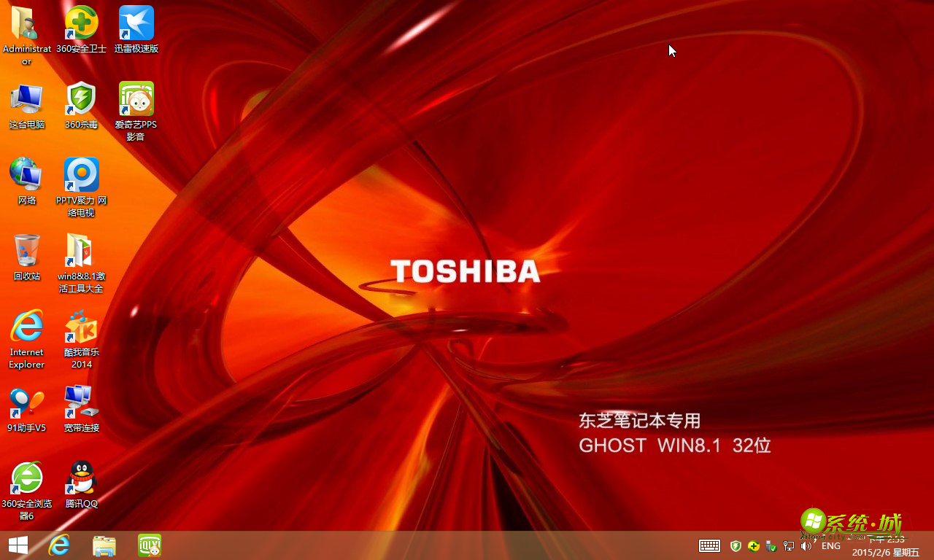Open the win8&8.1激活工具大全 folder

81,252
